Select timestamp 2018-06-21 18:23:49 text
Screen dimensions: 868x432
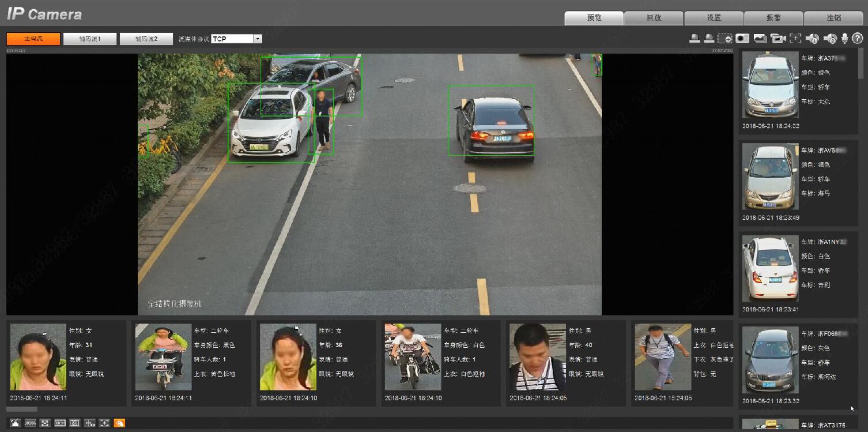tap(771, 217)
